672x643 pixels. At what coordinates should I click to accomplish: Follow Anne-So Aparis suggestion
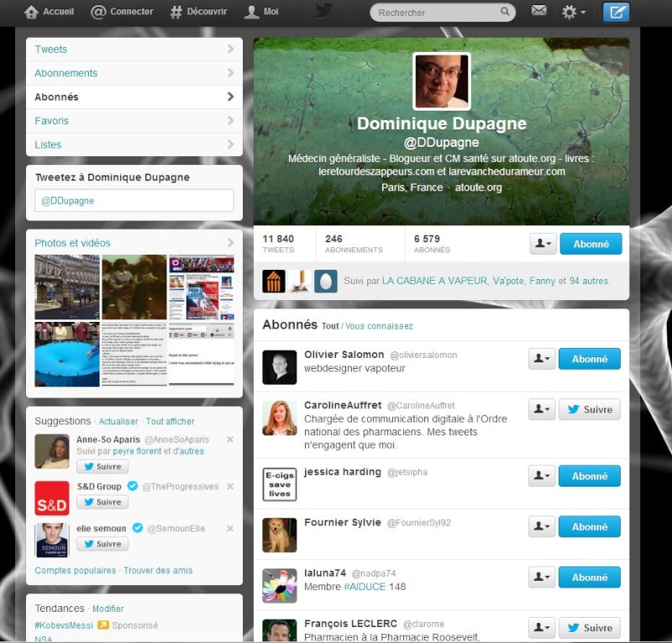(x=102, y=466)
